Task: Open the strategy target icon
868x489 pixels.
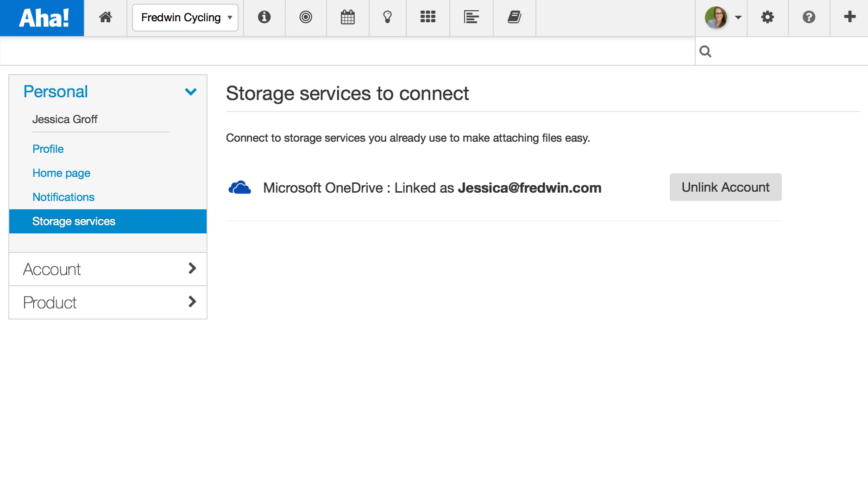Action: (306, 18)
